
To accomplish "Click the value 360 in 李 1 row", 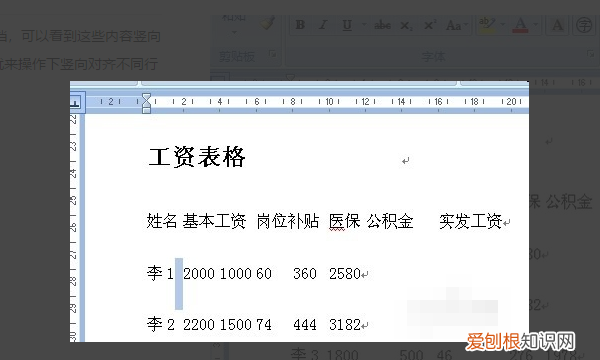I will point(305,274).
